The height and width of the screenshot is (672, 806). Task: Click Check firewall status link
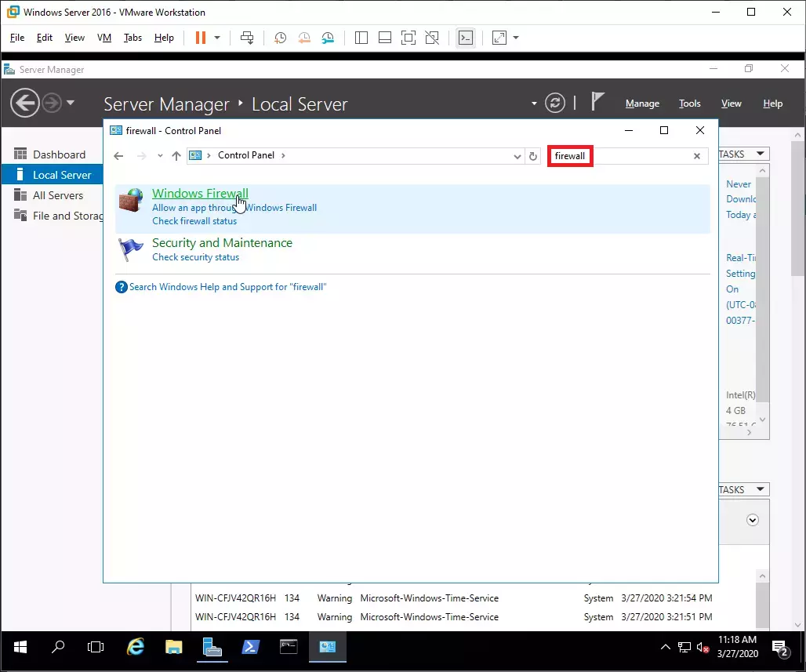194,221
